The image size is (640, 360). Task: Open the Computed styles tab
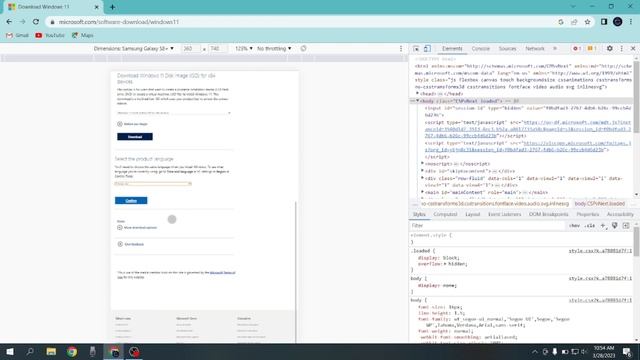pos(445,214)
